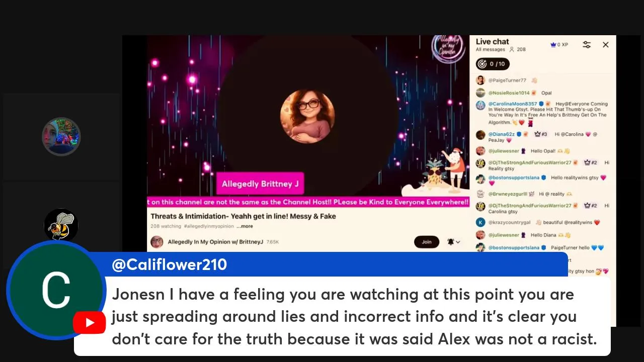Click the YouTube logo on comment overlay

click(89, 322)
